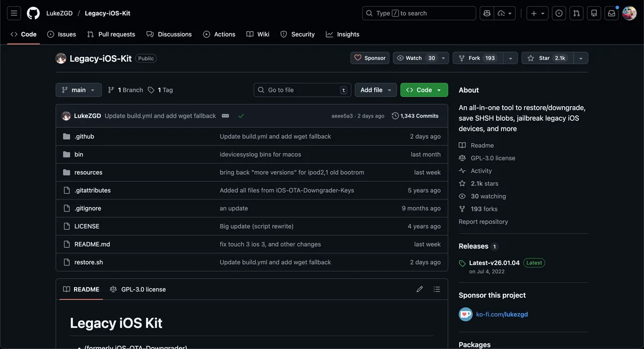This screenshot has height=349, width=644.
Task: Click the GitHub logo home icon
Action: 33,13
